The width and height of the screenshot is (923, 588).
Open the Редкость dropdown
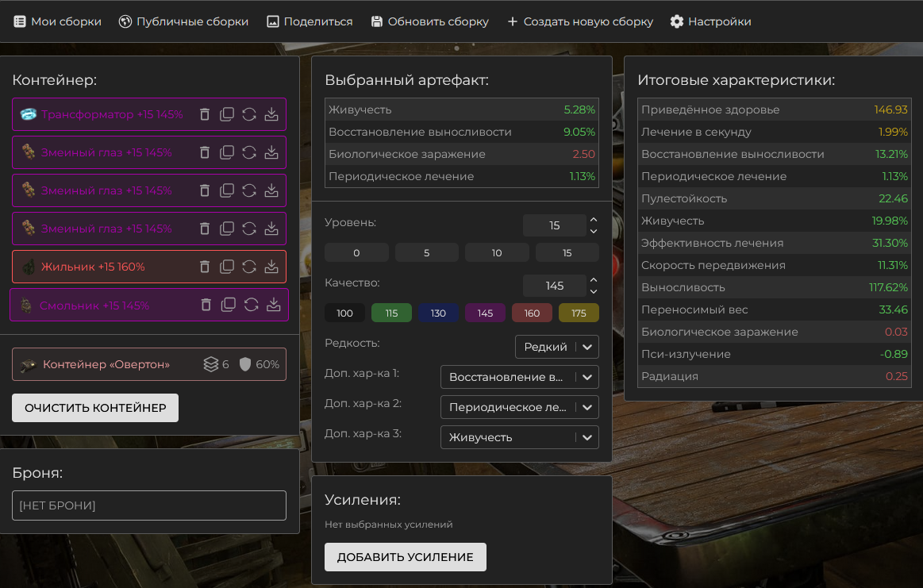(x=556, y=347)
